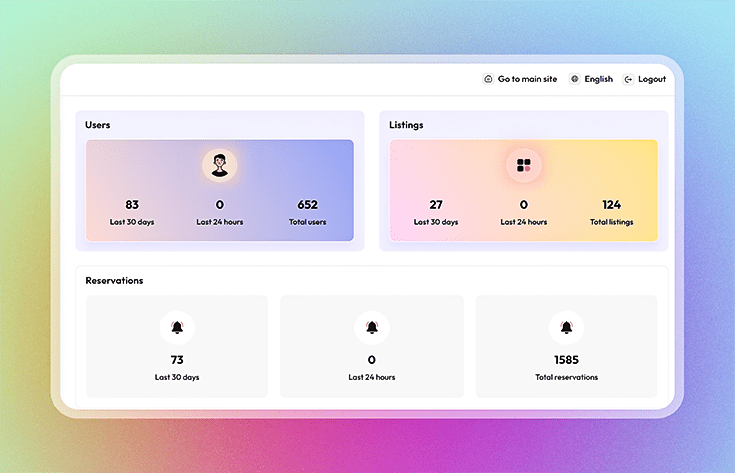Open the Go to main site link
735x473 pixels.
pyautogui.click(x=527, y=79)
